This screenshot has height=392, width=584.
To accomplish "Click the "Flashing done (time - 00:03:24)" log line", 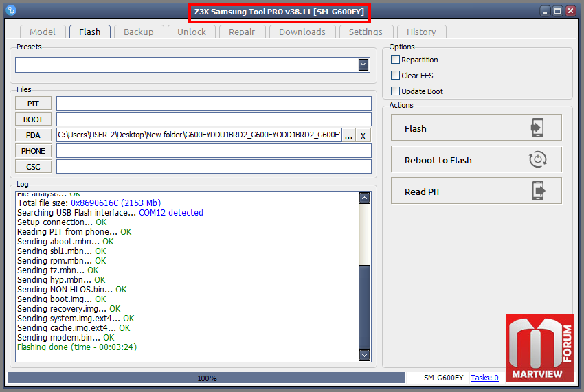I will click(x=77, y=347).
